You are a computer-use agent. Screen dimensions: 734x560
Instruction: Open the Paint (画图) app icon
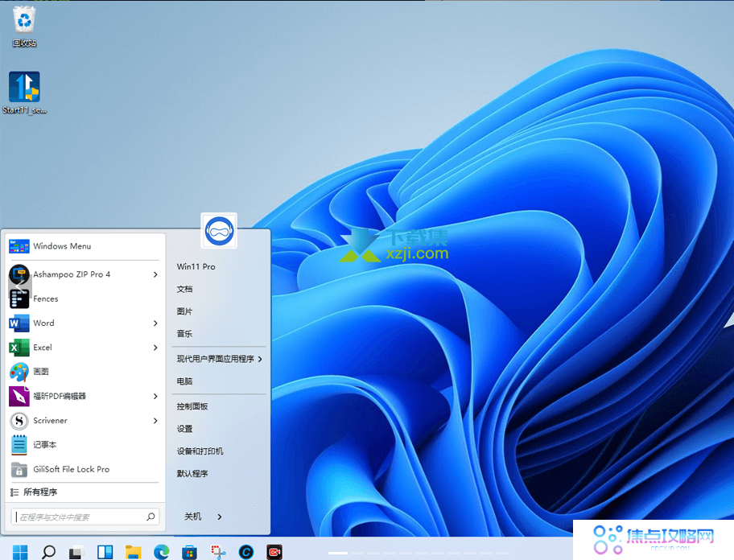pos(19,372)
